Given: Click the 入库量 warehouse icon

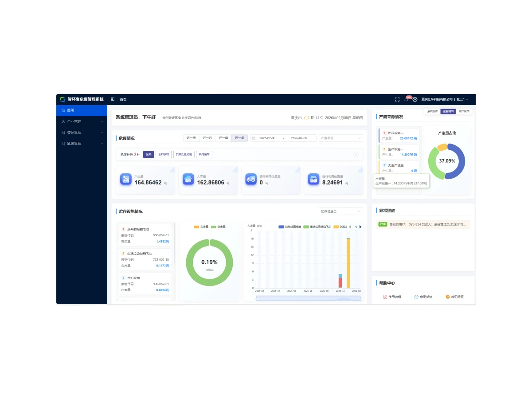Looking at the screenshot, I should click(188, 179).
